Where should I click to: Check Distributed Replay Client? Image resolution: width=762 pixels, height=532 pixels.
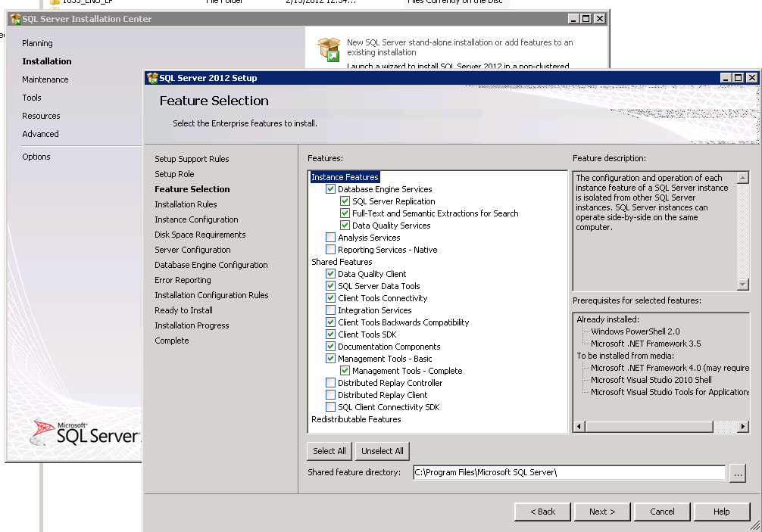[330, 395]
